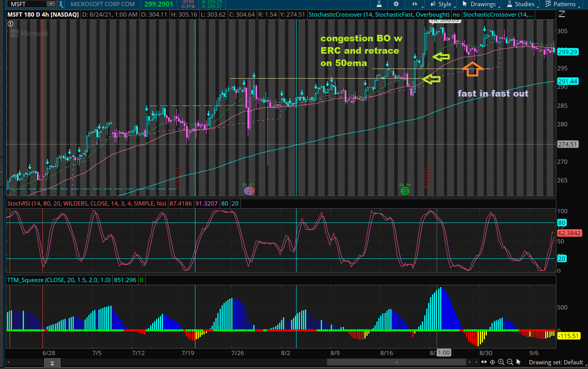Viewport: 588px width, 369px height.
Task: Click the symbol link clip icon
Action: (x=61, y=4)
